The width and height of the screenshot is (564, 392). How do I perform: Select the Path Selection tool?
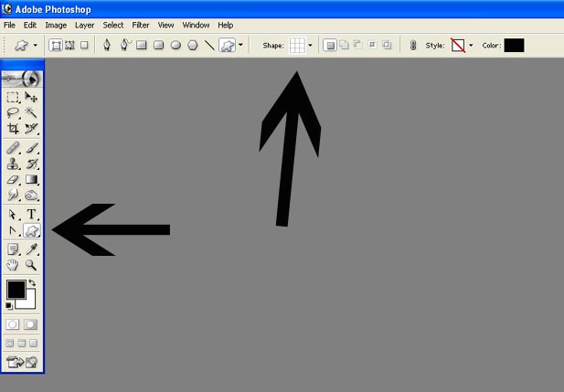13,215
